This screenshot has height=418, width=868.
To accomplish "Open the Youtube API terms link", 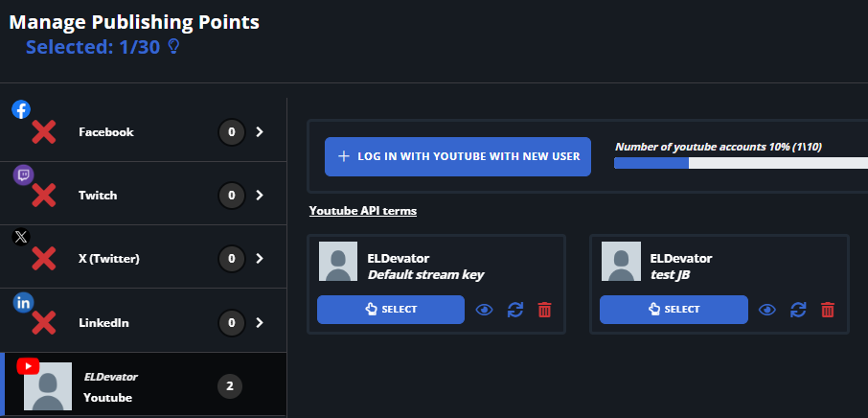I will (x=362, y=211).
